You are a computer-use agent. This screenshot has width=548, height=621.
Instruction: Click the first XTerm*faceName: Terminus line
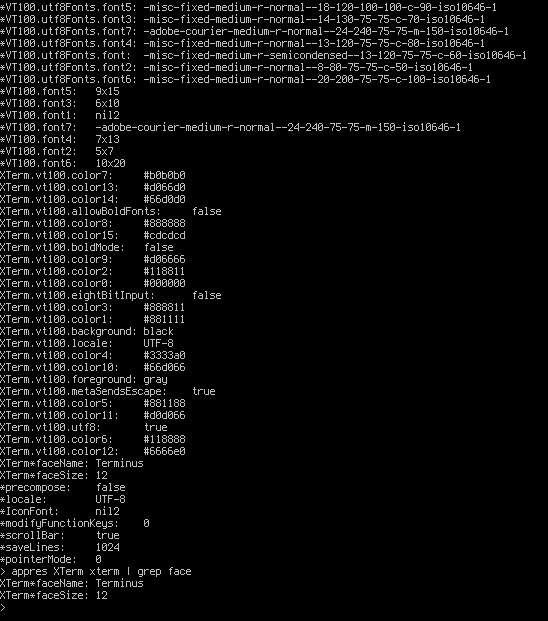click(x=72, y=463)
